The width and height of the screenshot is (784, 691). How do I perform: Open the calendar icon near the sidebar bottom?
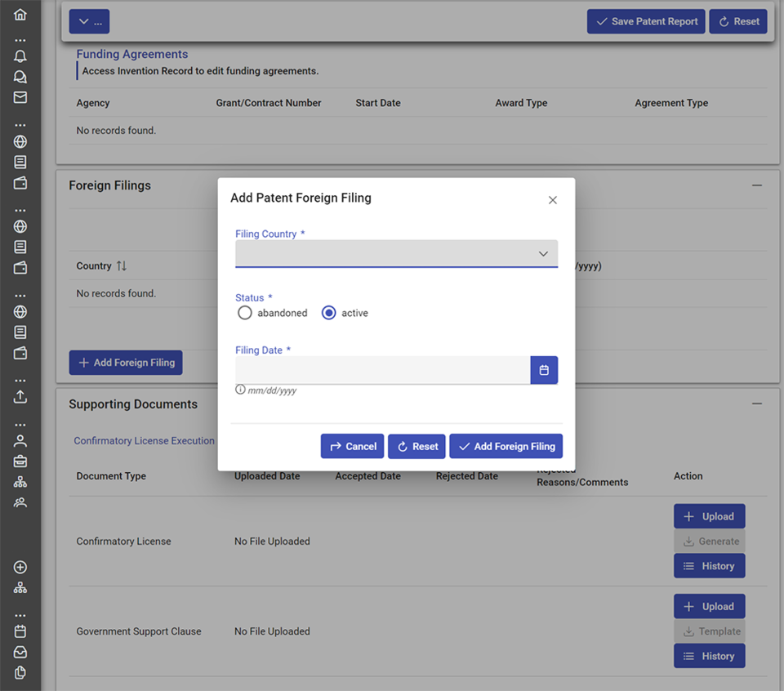click(20, 631)
